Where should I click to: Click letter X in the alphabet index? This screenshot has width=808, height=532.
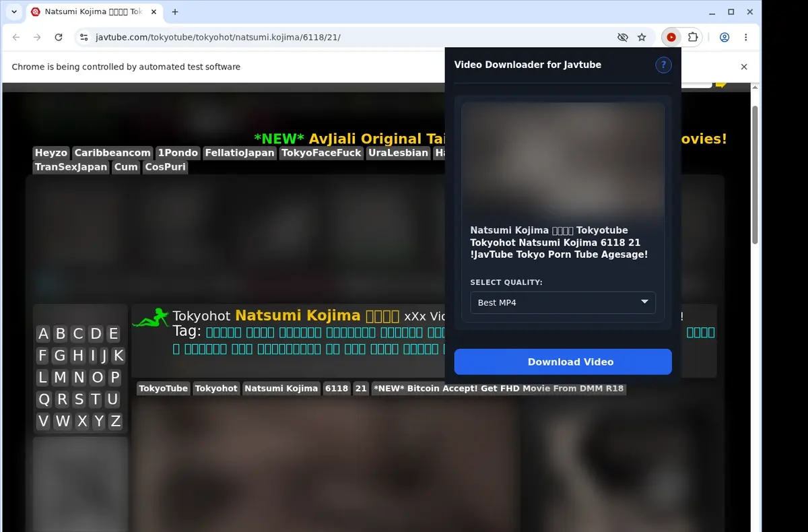pos(82,422)
